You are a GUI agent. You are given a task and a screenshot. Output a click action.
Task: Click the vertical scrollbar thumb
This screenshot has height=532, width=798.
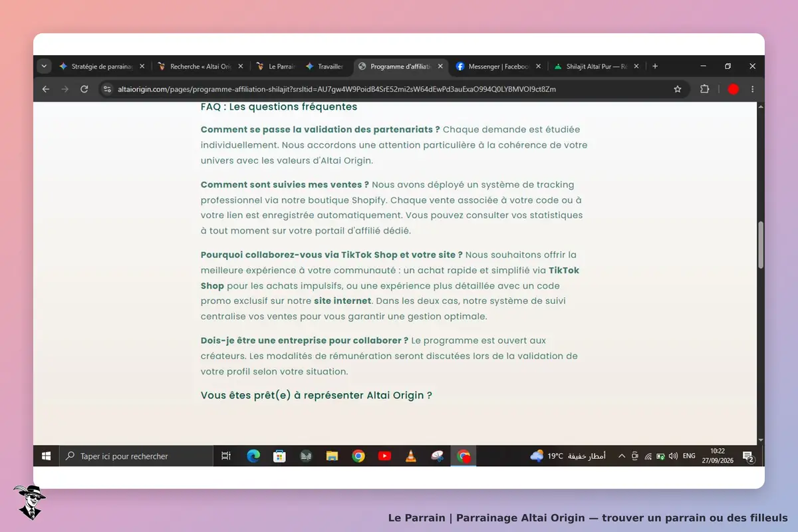coord(761,245)
